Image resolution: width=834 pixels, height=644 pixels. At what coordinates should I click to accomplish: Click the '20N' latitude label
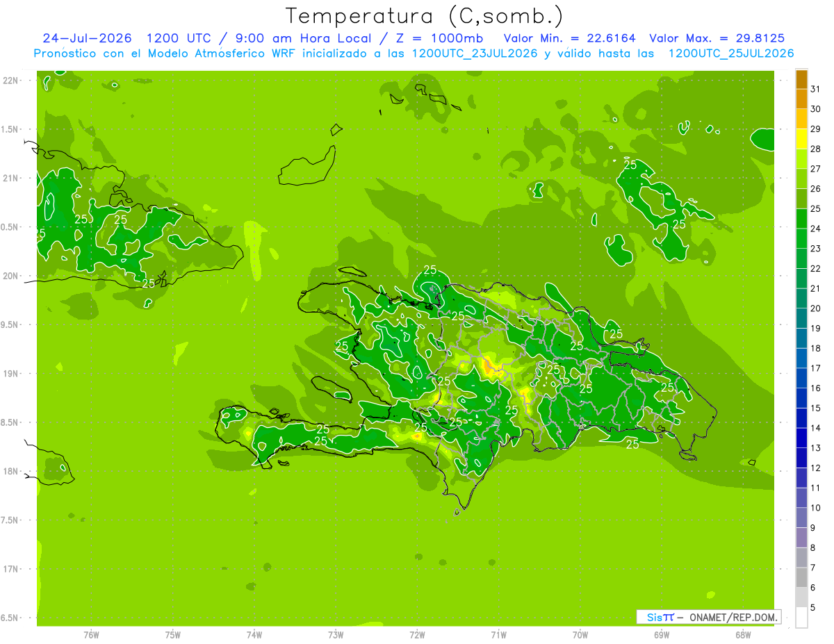pyautogui.click(x=10, y=276)
